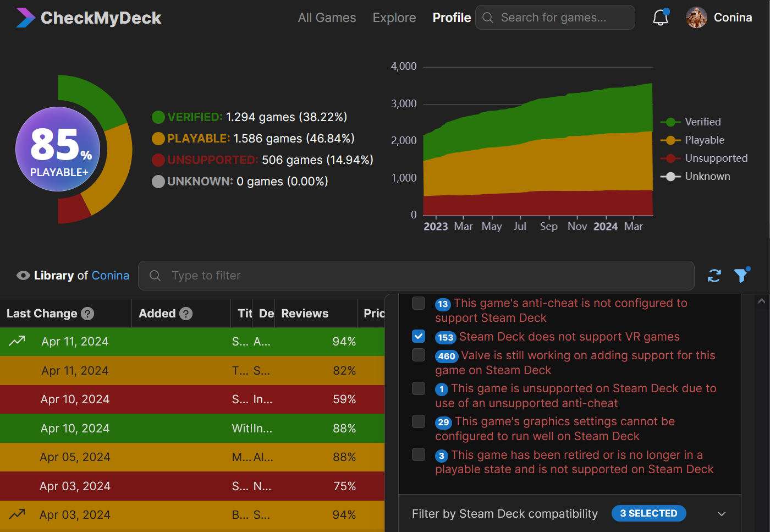This screenshot has height=532, width=770.
Task: Click the eye icon next to Library
Action: (x=23, y=276)
